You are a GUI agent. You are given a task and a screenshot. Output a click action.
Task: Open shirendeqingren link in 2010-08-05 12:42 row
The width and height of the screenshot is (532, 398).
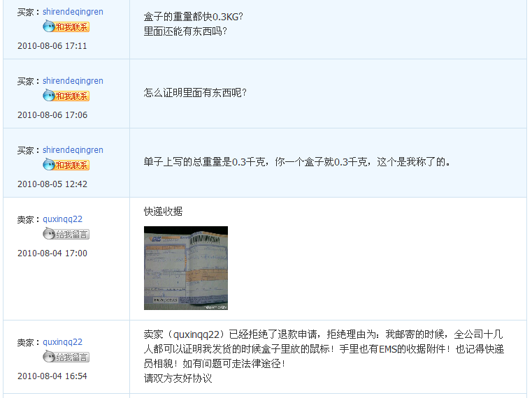73,150
